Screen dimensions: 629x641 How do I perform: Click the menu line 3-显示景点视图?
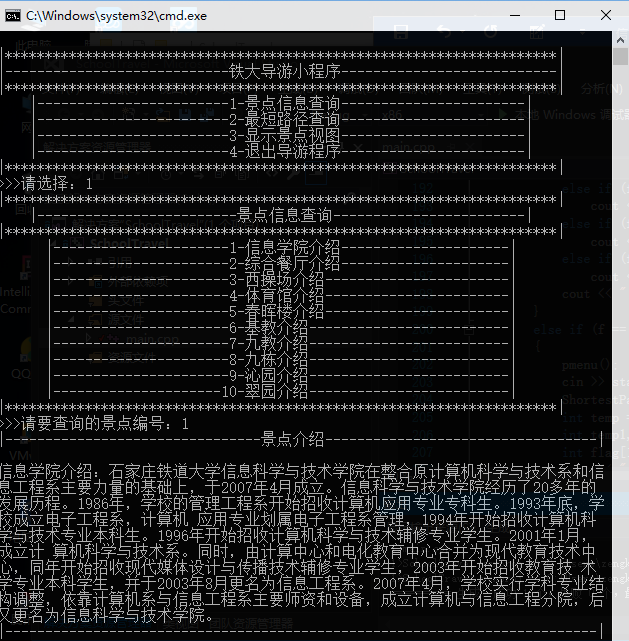coord(284,135)
